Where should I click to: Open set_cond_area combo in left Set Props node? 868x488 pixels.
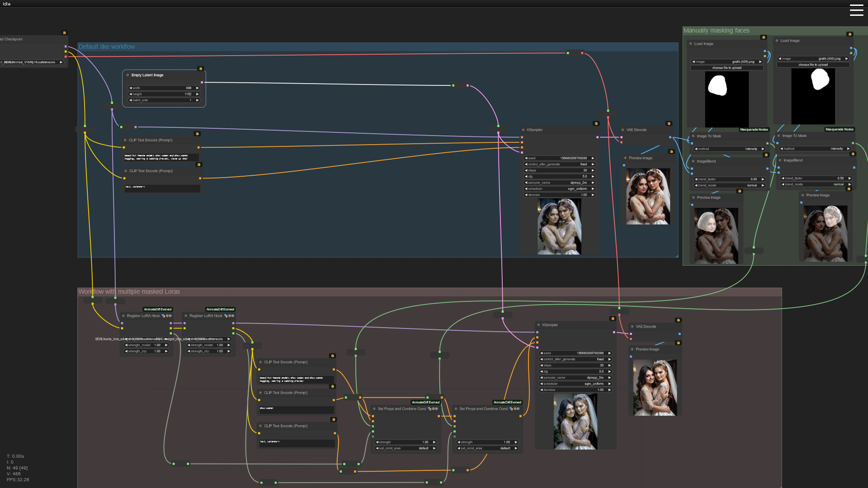406,448
